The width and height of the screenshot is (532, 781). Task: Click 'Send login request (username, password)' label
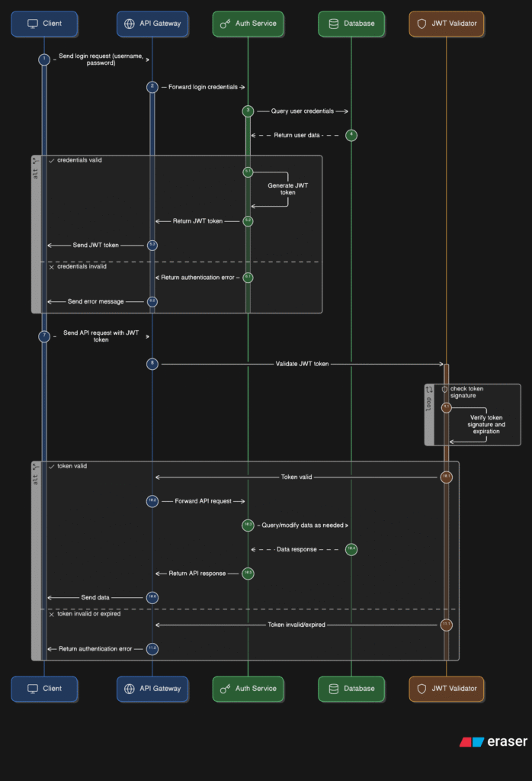coord(101,59)
